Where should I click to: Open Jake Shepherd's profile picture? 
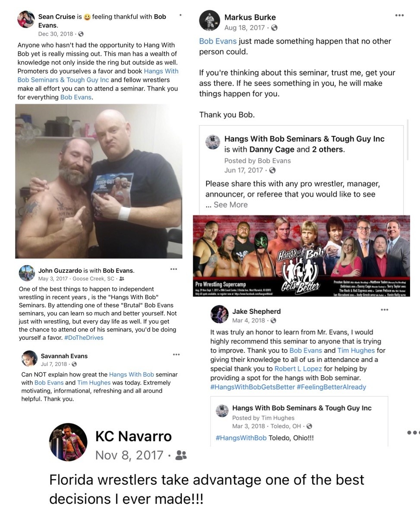click(x=219, y=314)
